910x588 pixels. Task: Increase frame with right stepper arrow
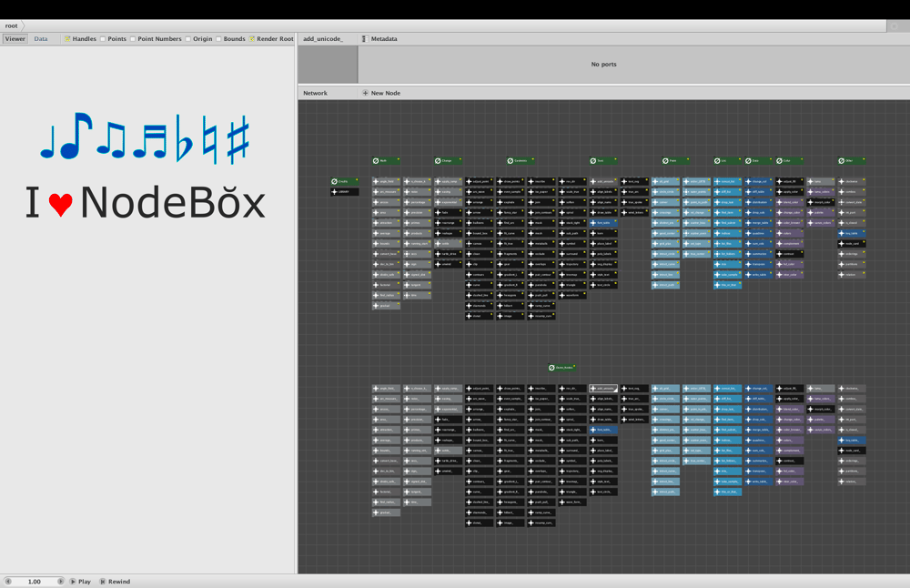[60, 581]
